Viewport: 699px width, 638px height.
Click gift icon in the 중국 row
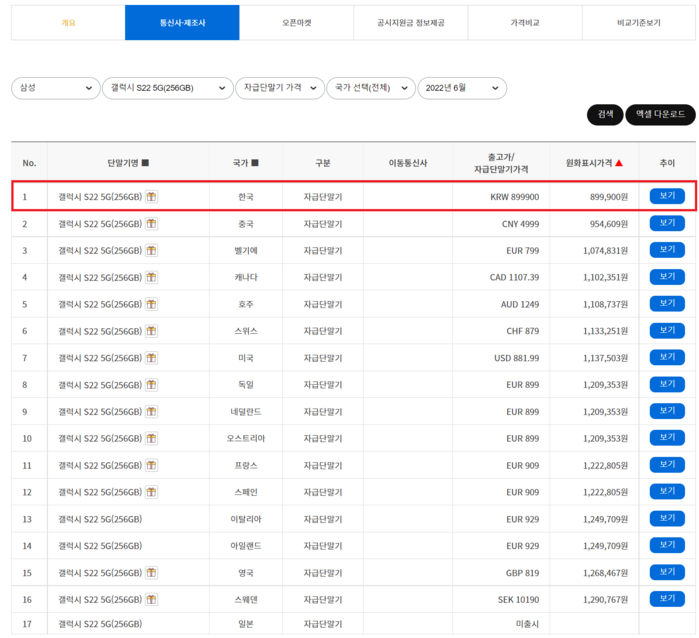152,223
